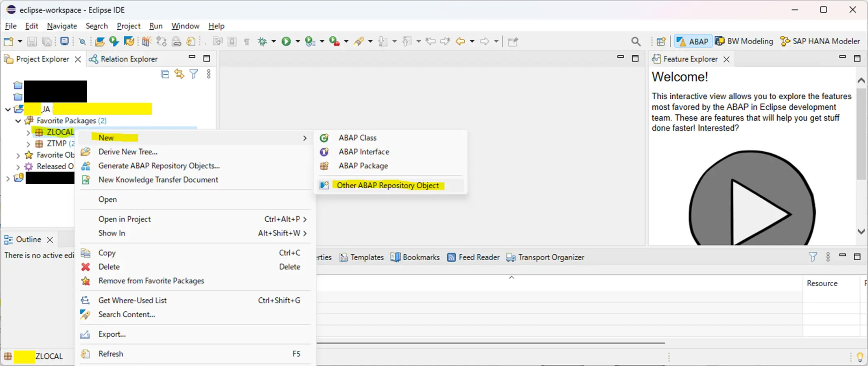868x366 pixels.
Task: Open the dropdown arrow next to New icon
Action: click(20, 41)
